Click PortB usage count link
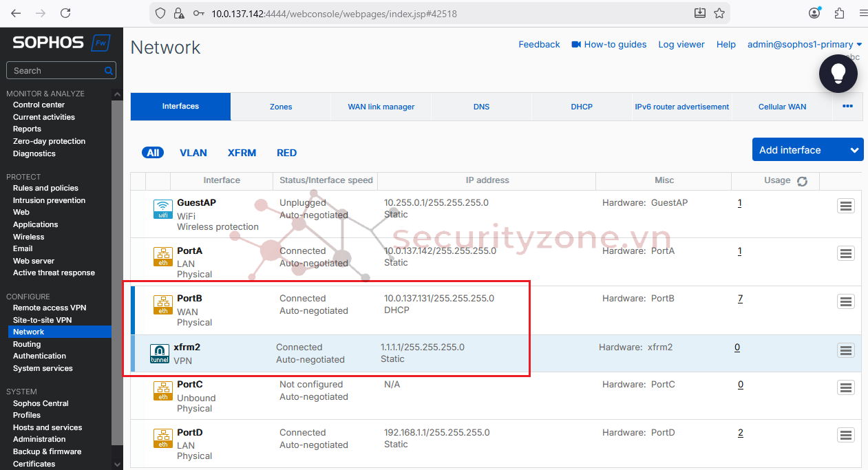Viewport: 868px width, 470px height. coord(740,299)
